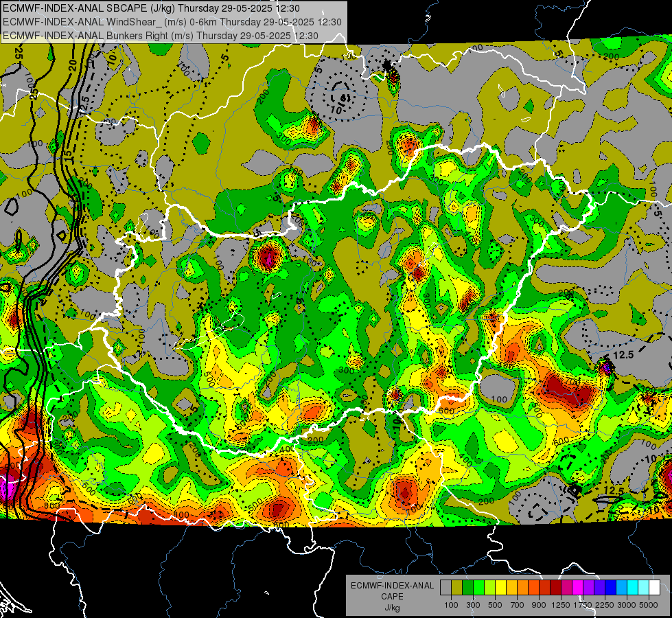Viewport: 672px width, 618px height.
Task: Click the WindShear_ 0-6km header line
Action: pyautogui.click(x=172, y=21)
